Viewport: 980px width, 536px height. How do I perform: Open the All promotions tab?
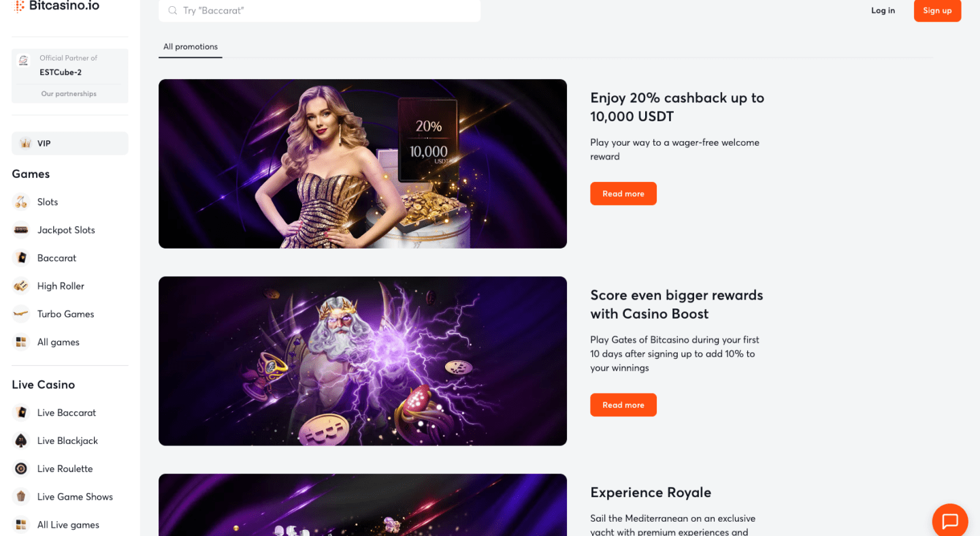point(191,47)
